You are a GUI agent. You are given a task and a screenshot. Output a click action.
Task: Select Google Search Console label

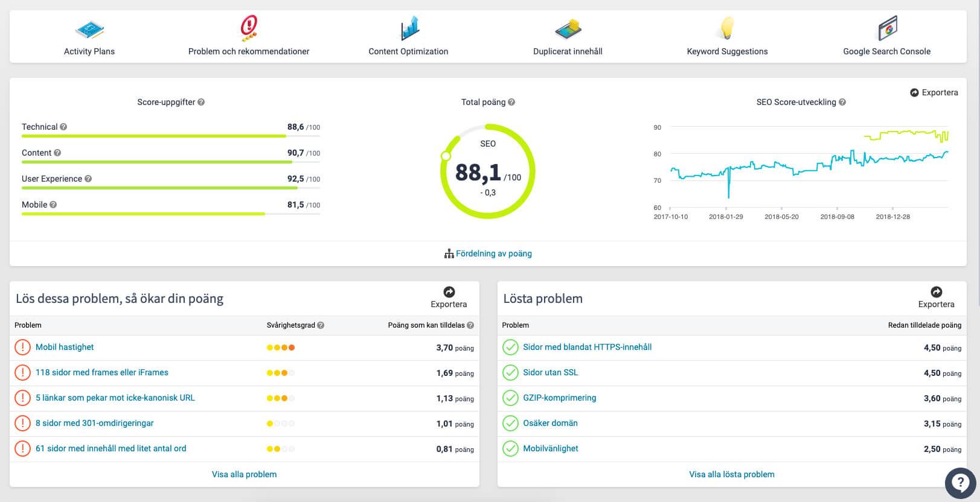pos(887,51)
